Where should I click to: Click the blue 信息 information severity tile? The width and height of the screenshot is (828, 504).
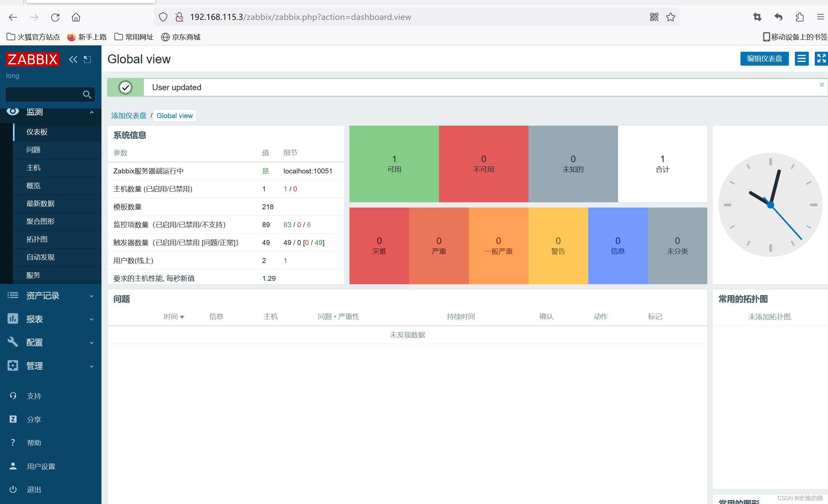618,246
